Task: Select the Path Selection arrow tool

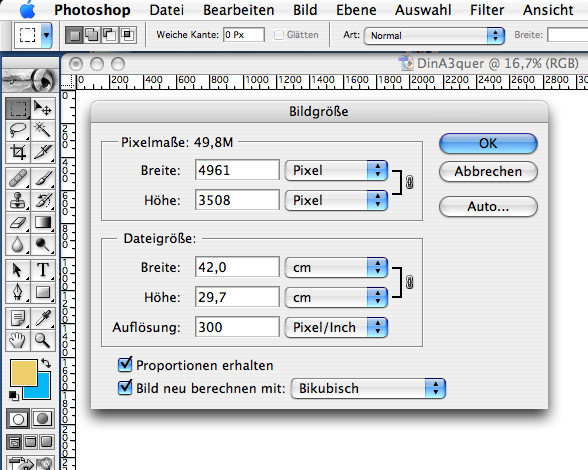Action: 18,270
